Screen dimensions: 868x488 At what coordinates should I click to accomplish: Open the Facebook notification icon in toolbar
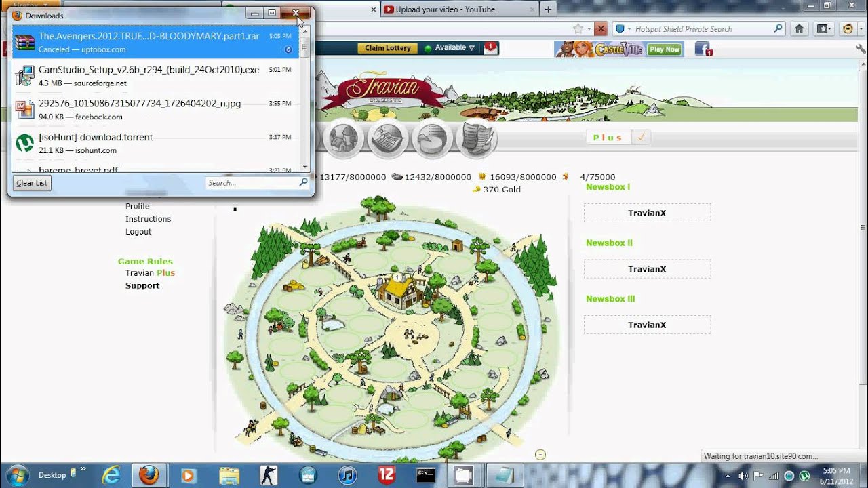[703, 49]
